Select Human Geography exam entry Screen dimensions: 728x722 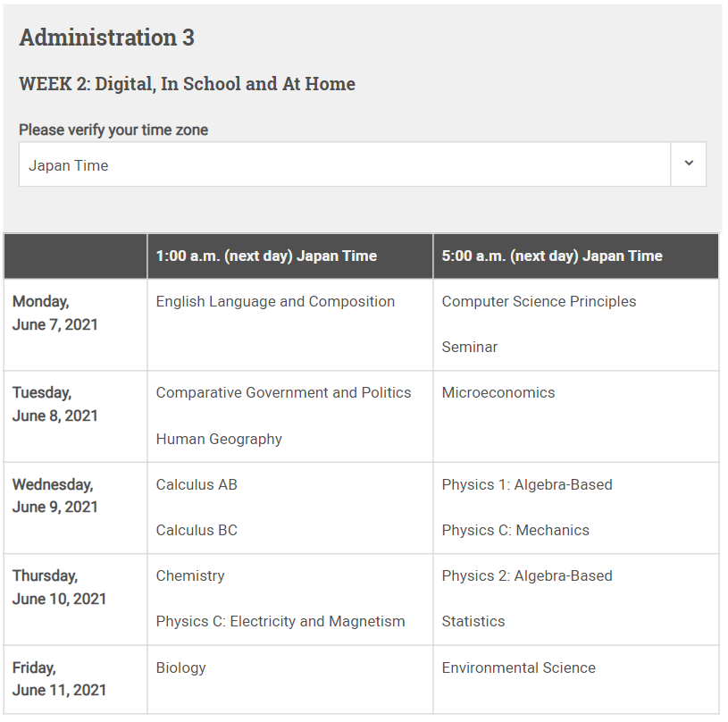click(x=219, y=439)
